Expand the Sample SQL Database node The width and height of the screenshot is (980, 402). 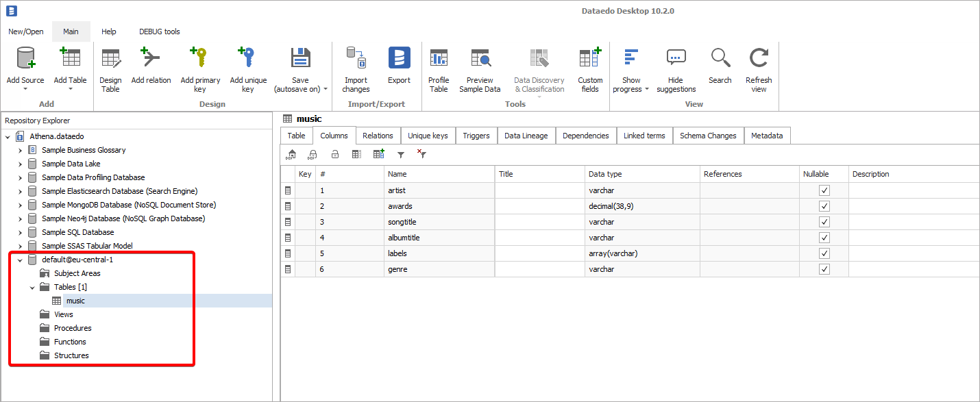coord(20,232)
